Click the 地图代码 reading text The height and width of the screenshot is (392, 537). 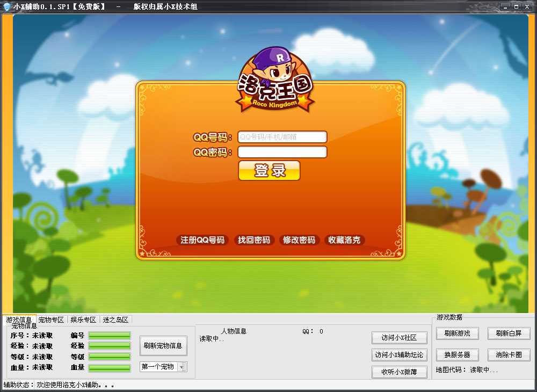point(467,370)
